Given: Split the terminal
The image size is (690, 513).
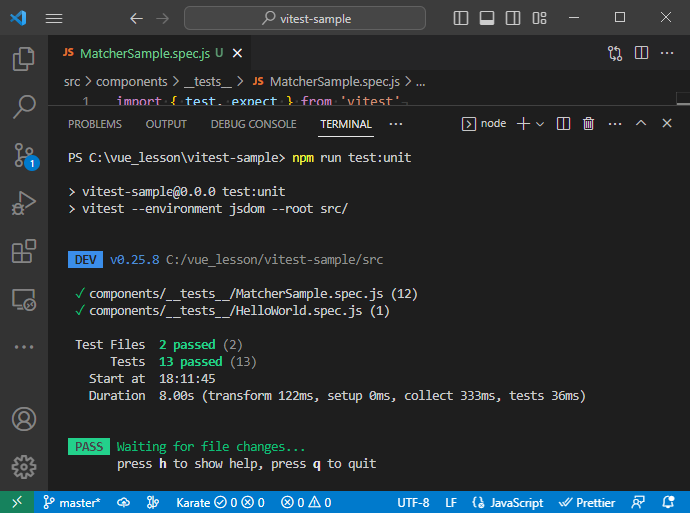Looking at the screenshot, I should pos(563,124).
